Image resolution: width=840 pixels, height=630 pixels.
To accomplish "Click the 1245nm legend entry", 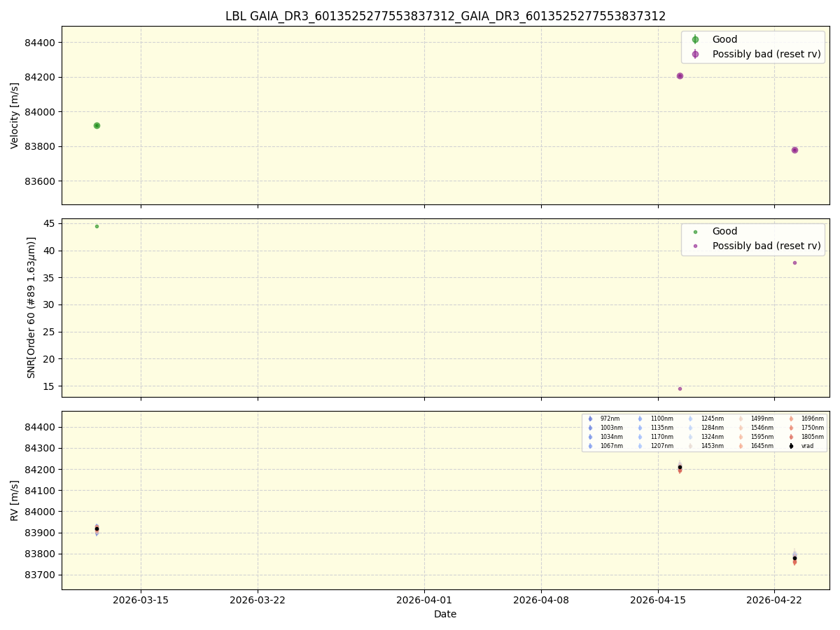I will point(705,419).
